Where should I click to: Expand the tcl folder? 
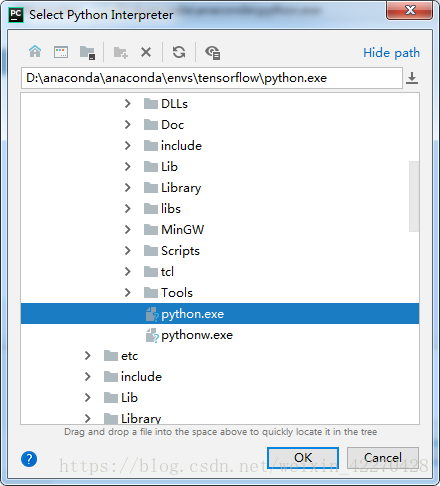tap(127, 272)
